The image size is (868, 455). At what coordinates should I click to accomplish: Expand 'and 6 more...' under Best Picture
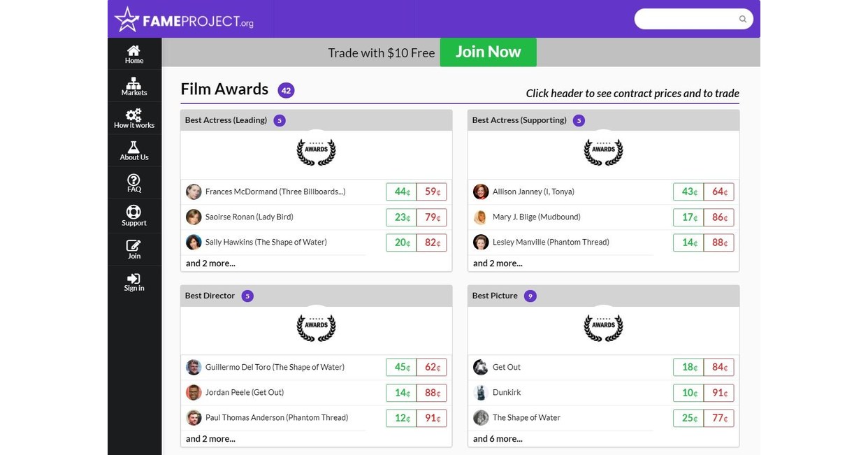pos(498,439)
